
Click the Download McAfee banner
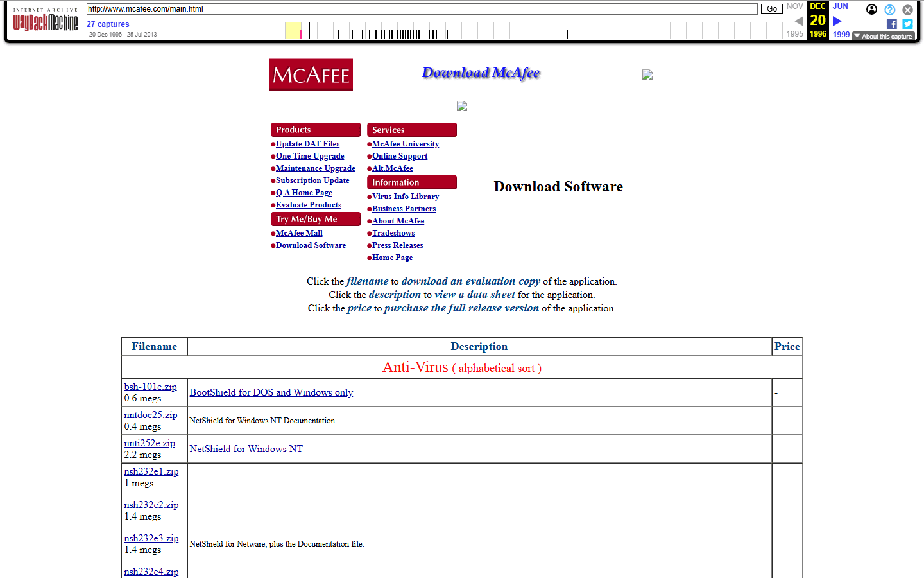point(481,73)
